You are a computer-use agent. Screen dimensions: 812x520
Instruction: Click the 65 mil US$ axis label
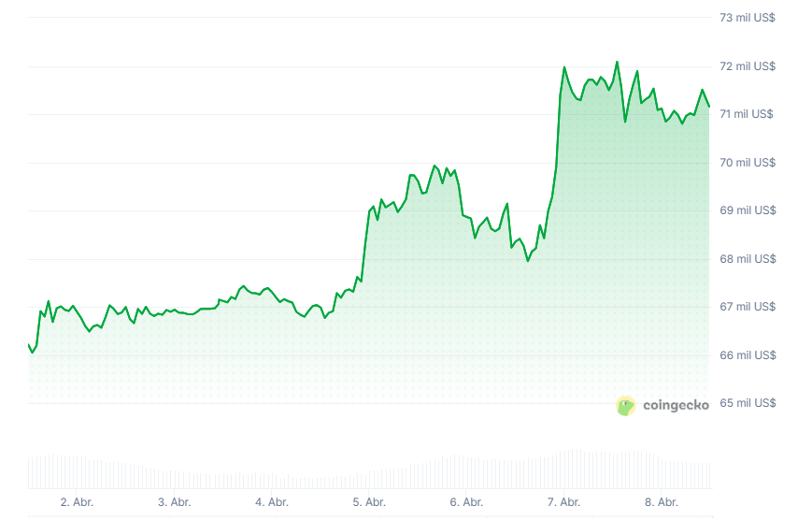point(748,403)
